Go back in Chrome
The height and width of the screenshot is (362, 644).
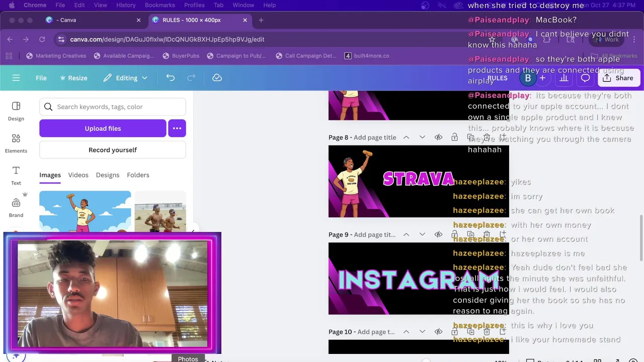[x=10, y=39]
